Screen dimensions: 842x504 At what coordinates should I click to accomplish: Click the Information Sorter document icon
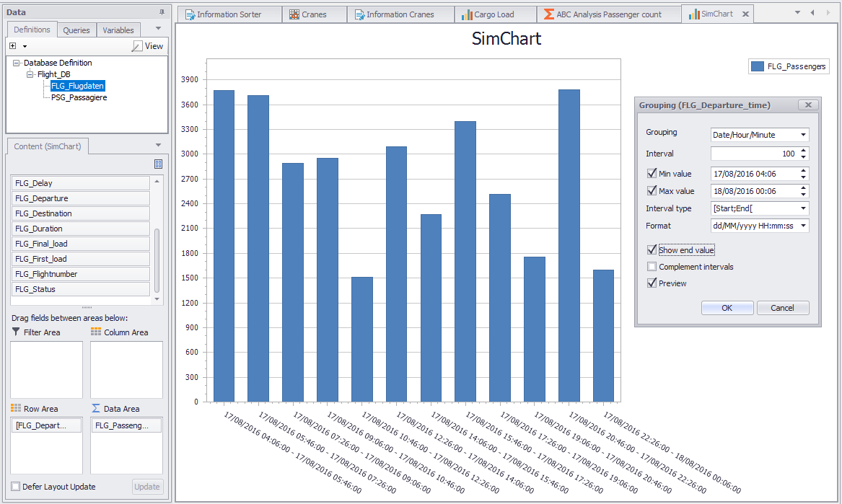(190, 14)
